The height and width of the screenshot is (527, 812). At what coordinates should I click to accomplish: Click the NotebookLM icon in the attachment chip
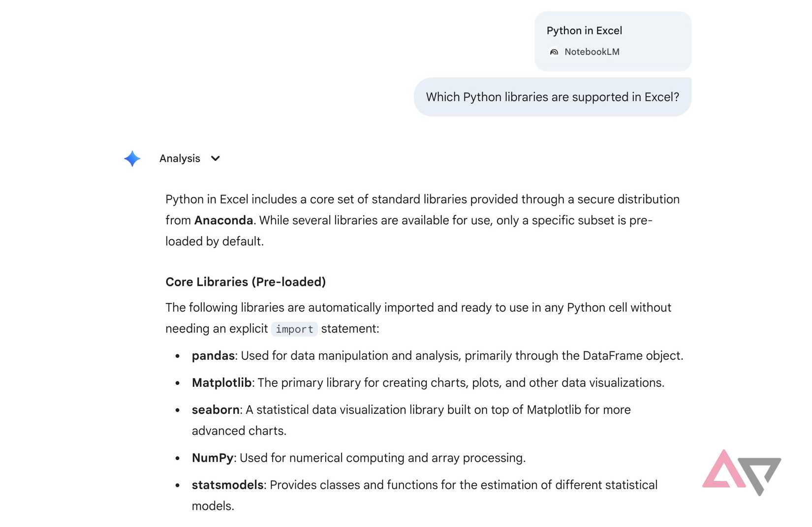click(x=554, y=52)
